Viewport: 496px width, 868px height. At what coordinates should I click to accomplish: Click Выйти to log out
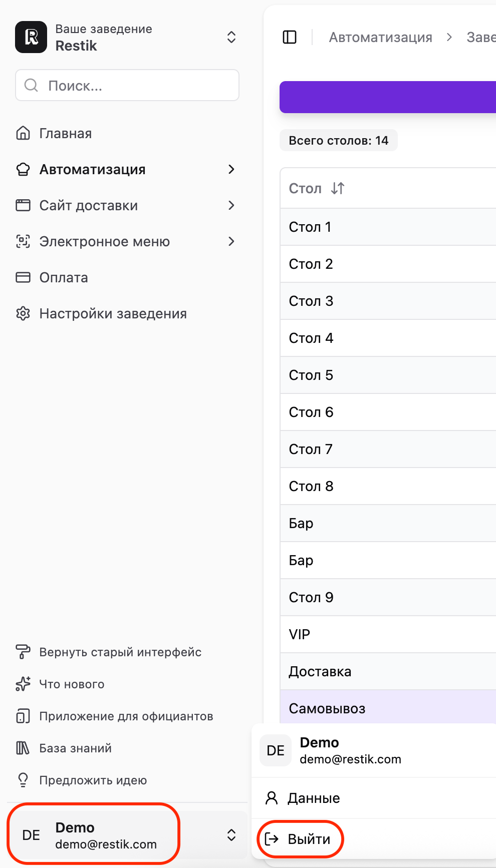[309, 839]
